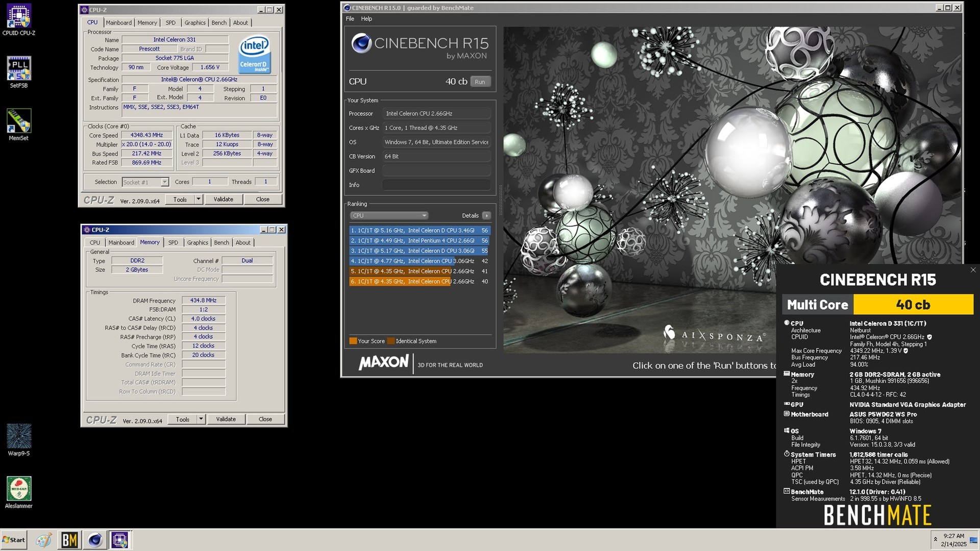The height and width of the screenshot is (551, 980).
Task: Open the Windows Start button
Action: pyautogui.click(x=14, y=540)
